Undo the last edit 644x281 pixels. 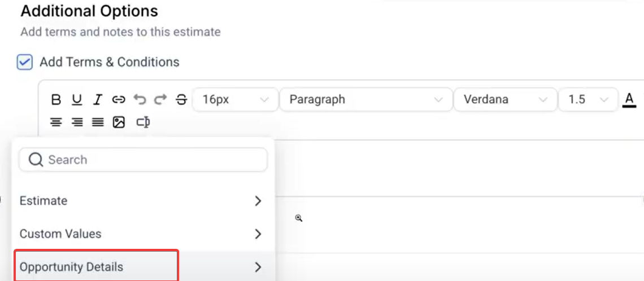click(140, 100)
